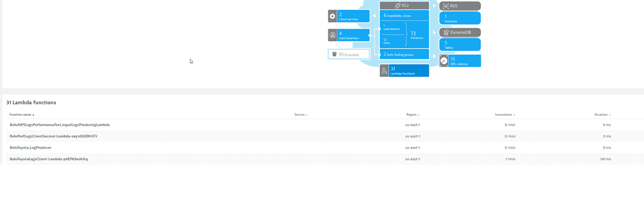The width and height of the screenshot is (644, 224).
Task: Sort table by Duration column
Action: coord(602,115)
